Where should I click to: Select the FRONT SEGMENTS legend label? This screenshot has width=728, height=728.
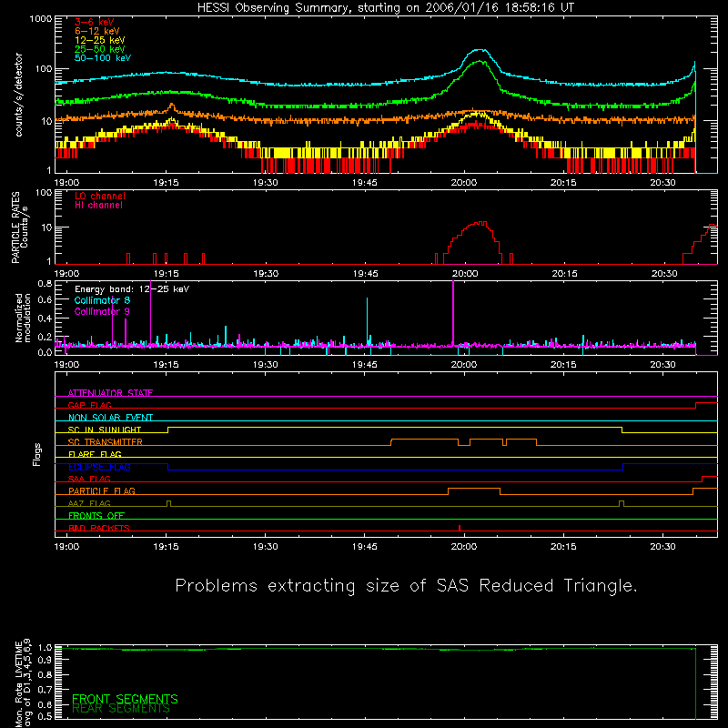125,699
